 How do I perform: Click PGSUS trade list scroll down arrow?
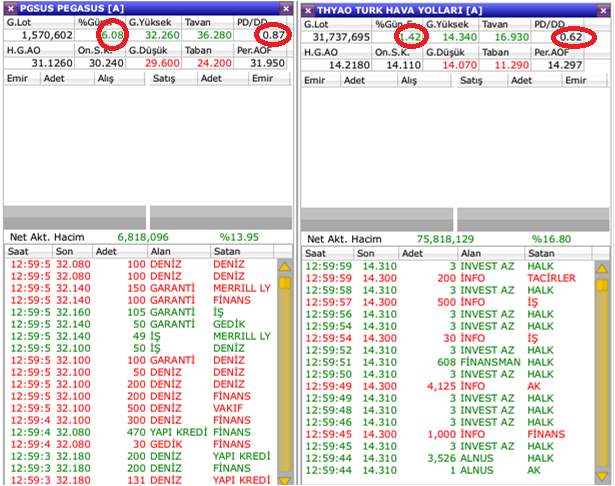tap(285, 481)
